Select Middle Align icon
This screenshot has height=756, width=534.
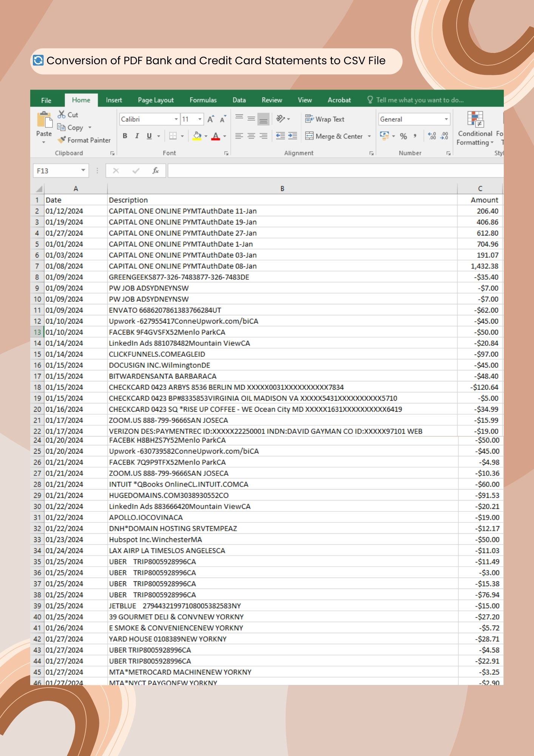pos(251,119)
